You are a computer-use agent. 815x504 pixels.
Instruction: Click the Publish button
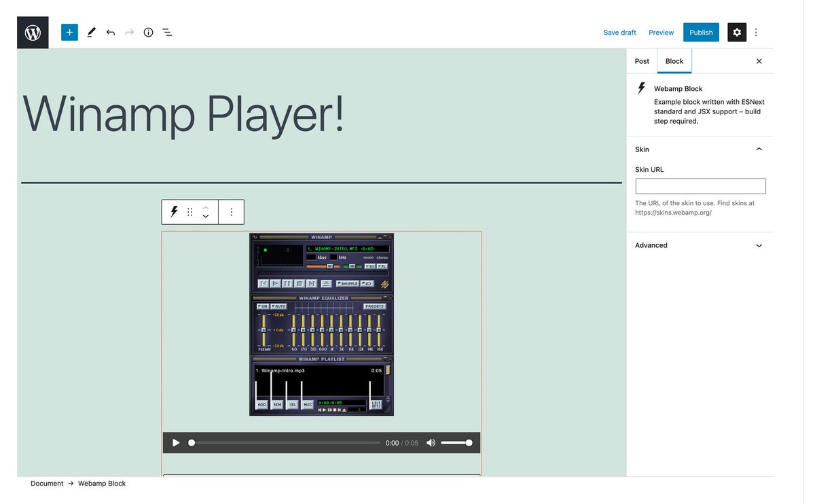701,32
